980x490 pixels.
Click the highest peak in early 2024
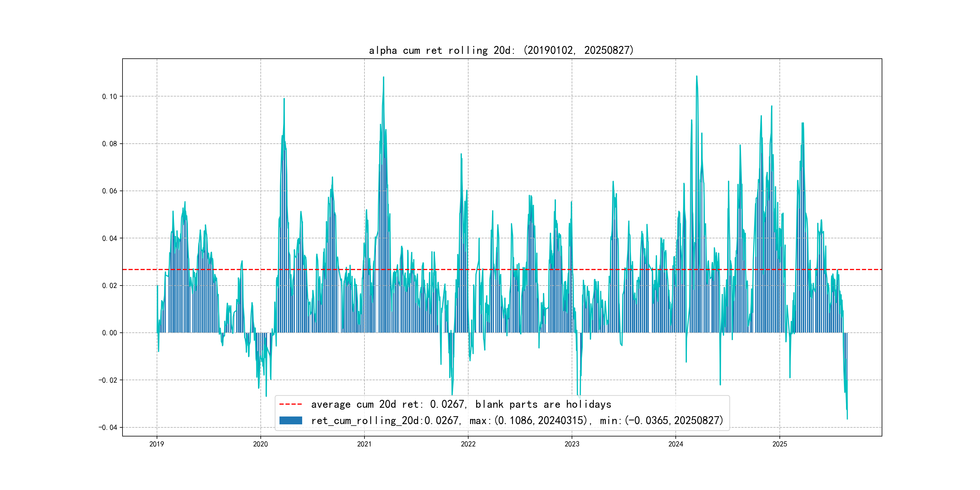697,77
